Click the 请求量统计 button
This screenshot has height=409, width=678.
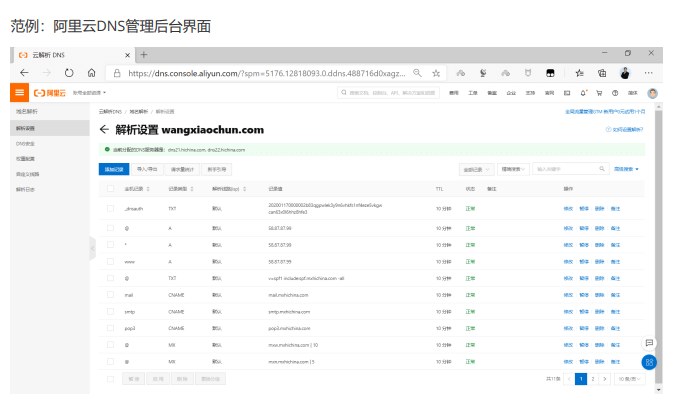(x=182, y=169)
